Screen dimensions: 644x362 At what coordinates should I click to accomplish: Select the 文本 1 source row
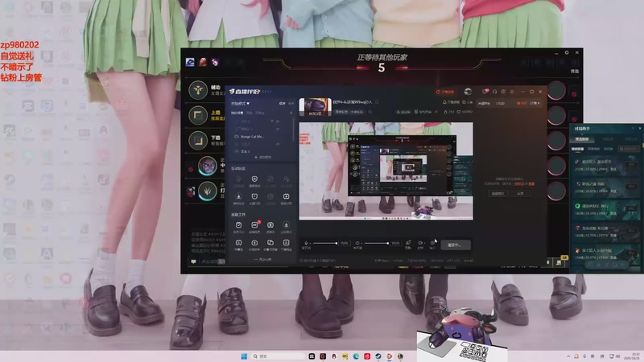(x=263, y=151)
